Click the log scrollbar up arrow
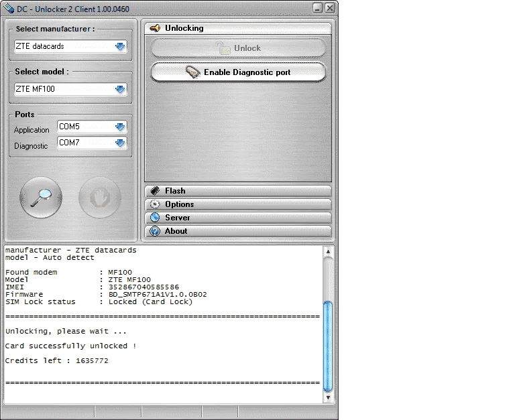This screenshot has height=420, width=515. pos(328,252)
